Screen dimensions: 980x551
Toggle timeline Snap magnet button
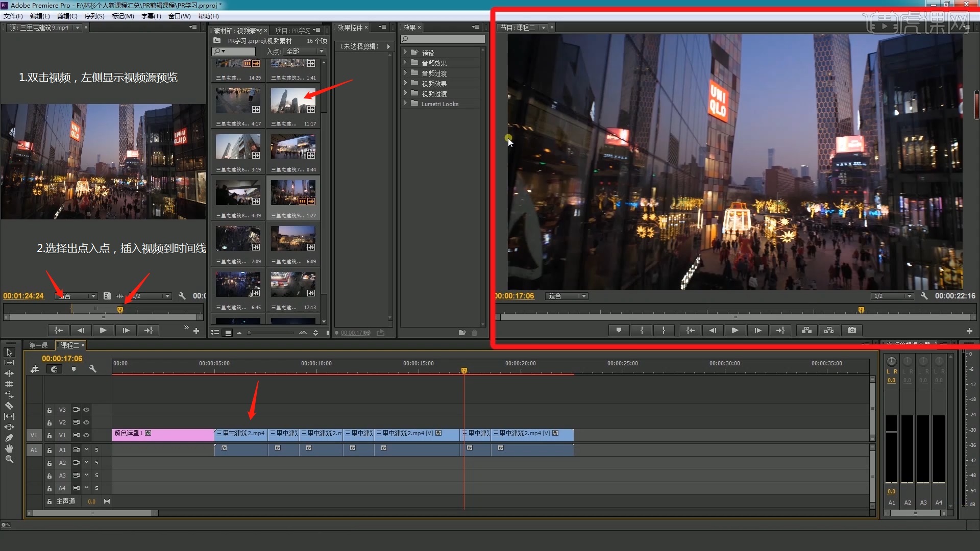click(x=54, y=369)
